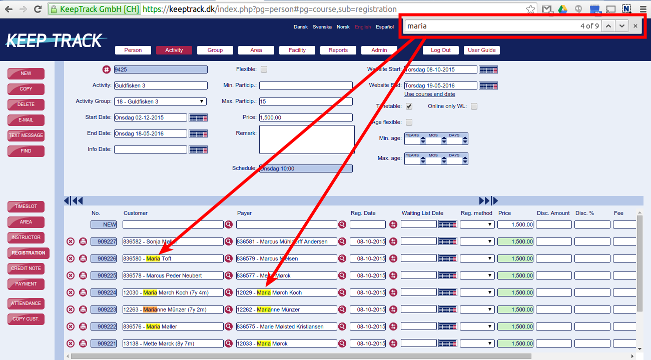Toggle the Flexible checkbox
The width and height of the screenshot is (651, 360).
pos(264,69)
